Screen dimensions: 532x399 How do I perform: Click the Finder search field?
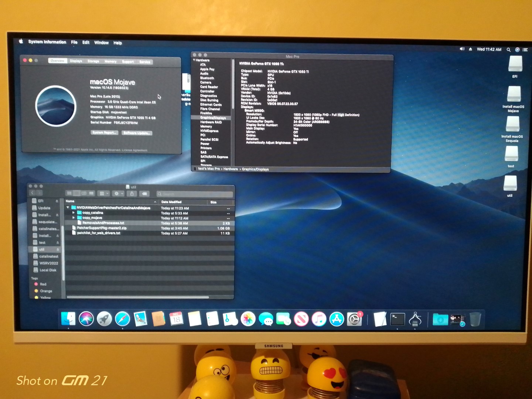(195, 194)
